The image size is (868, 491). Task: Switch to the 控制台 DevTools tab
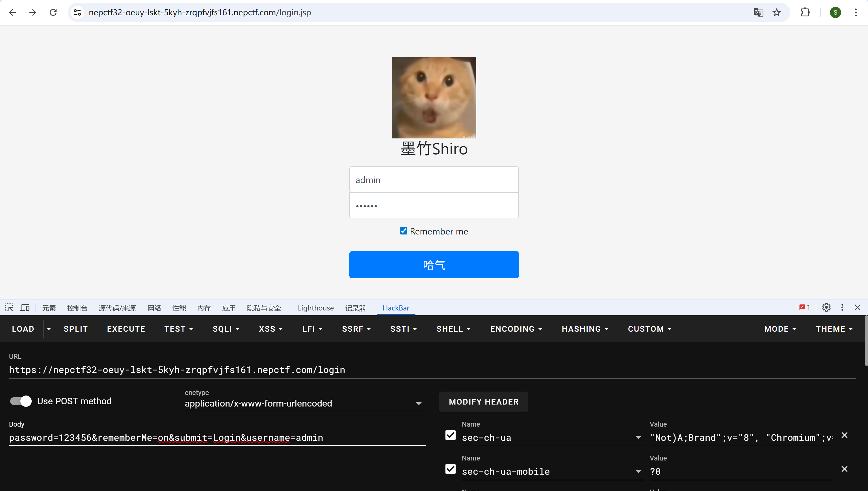click(x=77, y=308)
